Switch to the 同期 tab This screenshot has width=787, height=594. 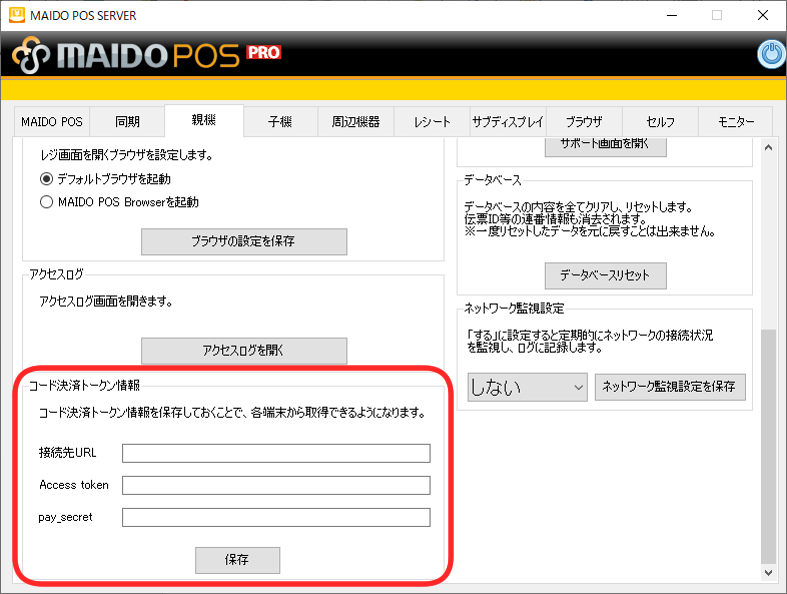coord(127,122)
